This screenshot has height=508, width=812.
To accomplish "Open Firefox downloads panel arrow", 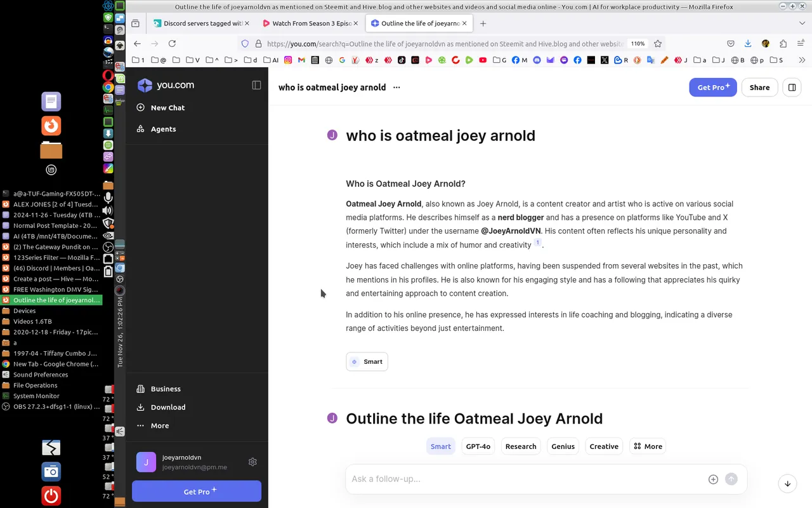I will (x=748, y=44).
